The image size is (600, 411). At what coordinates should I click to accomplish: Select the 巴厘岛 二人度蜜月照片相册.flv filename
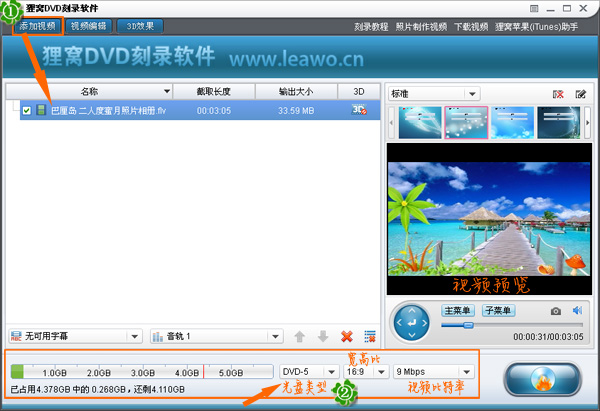coord(108,111)
